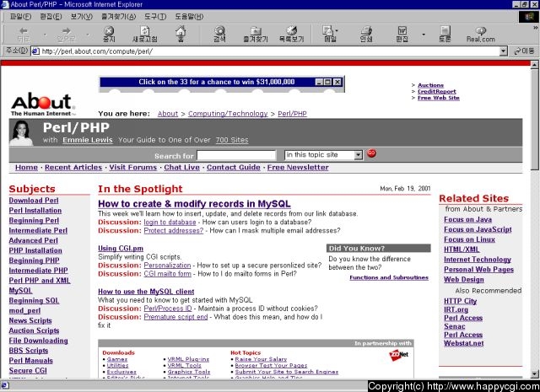Open the Recent Articles link

tap(73, 167)
